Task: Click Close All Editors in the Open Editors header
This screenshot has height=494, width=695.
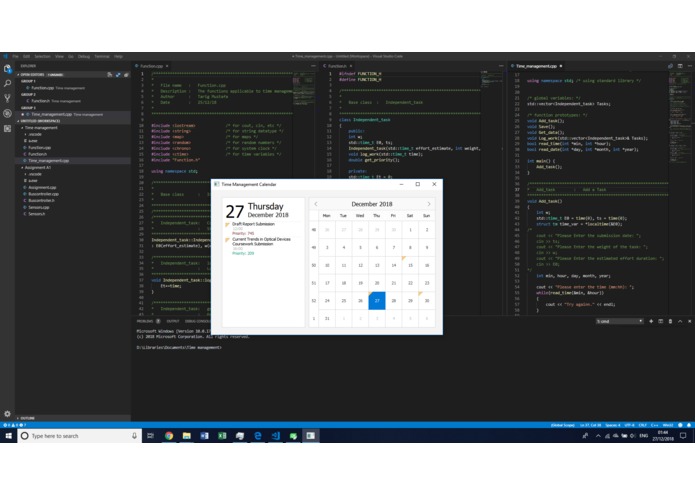Action: pyautogui.click(x=126, y=74)
